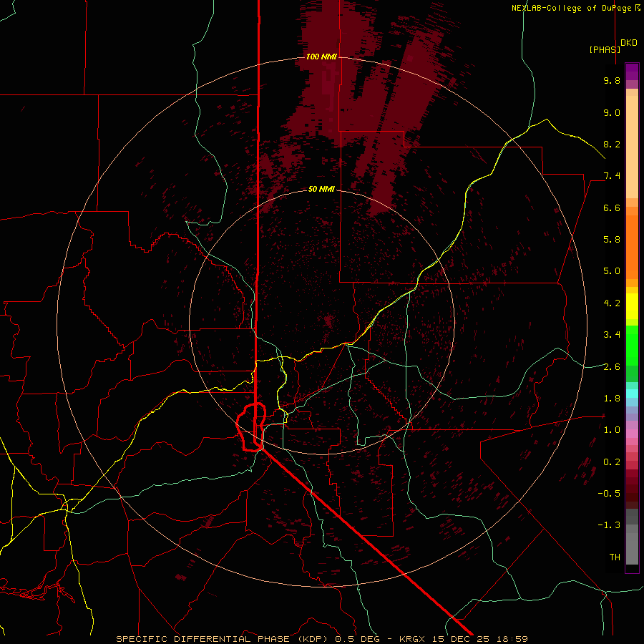Click the 1.0 value on the color scale

click(x=612, y=430)
